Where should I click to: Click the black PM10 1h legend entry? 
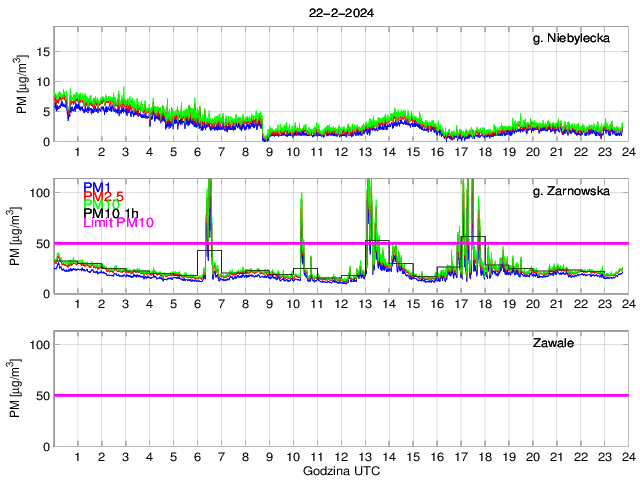111,213
